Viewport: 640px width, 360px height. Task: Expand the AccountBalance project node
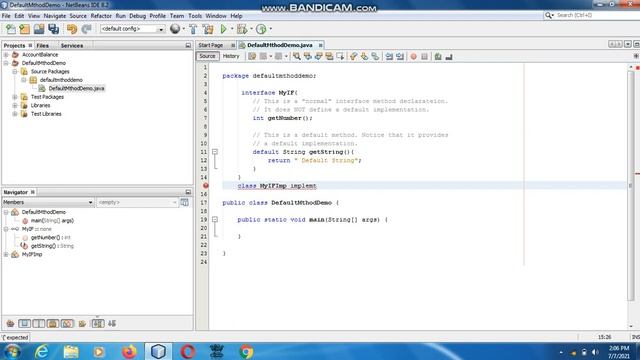click(x=6, y=55)
